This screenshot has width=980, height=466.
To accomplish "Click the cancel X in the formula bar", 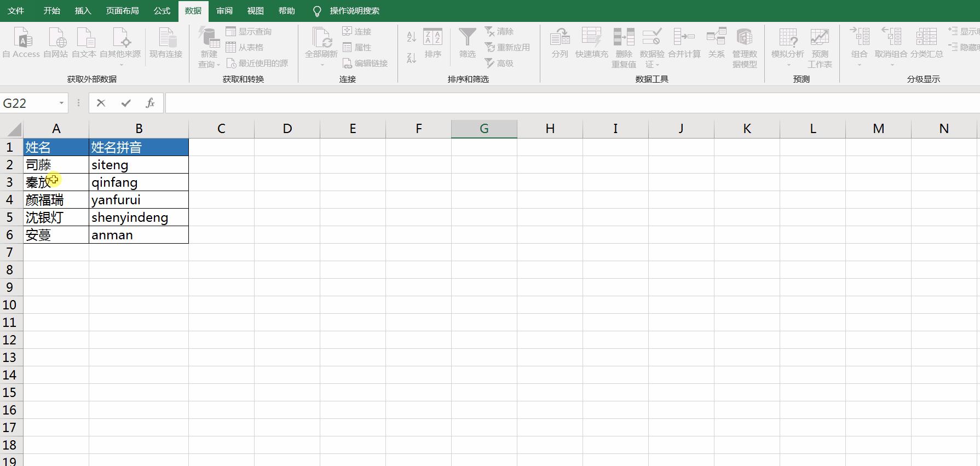I will point(101,103).
